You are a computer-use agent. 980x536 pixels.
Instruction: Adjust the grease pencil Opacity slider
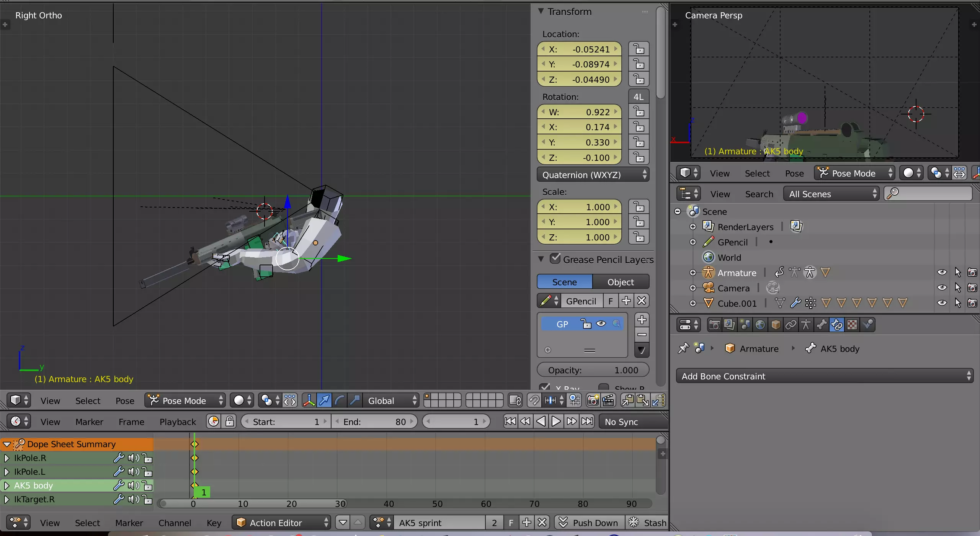click(593, 370)
